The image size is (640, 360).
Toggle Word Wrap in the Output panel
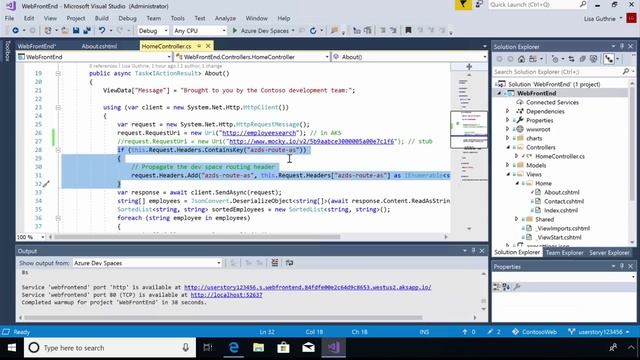[289, 263]
